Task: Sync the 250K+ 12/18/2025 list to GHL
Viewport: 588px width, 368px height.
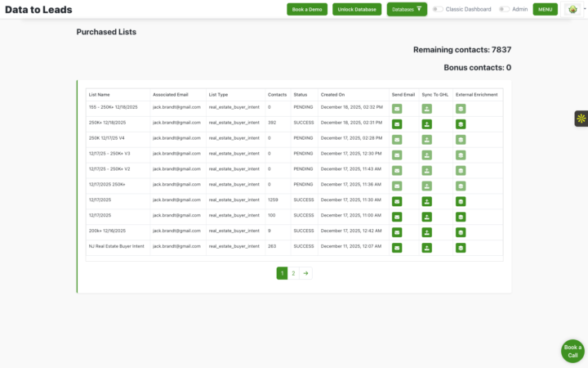Action: [x=426, y=123]
